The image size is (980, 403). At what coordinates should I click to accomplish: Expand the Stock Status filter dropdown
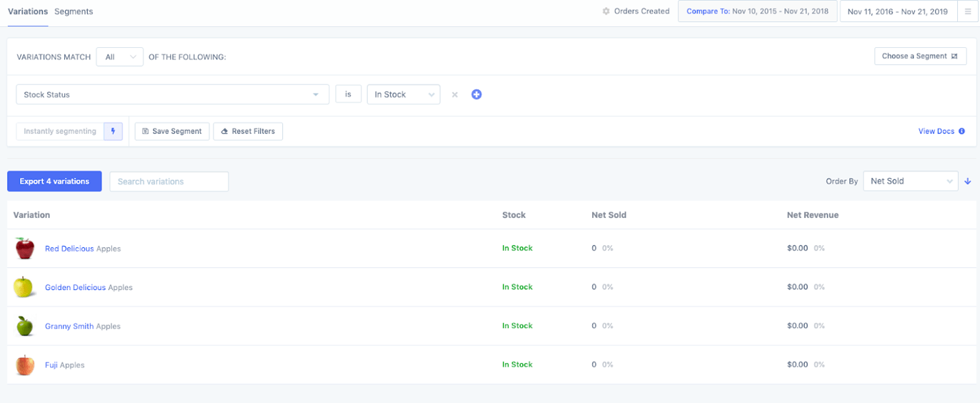(172, 94)
